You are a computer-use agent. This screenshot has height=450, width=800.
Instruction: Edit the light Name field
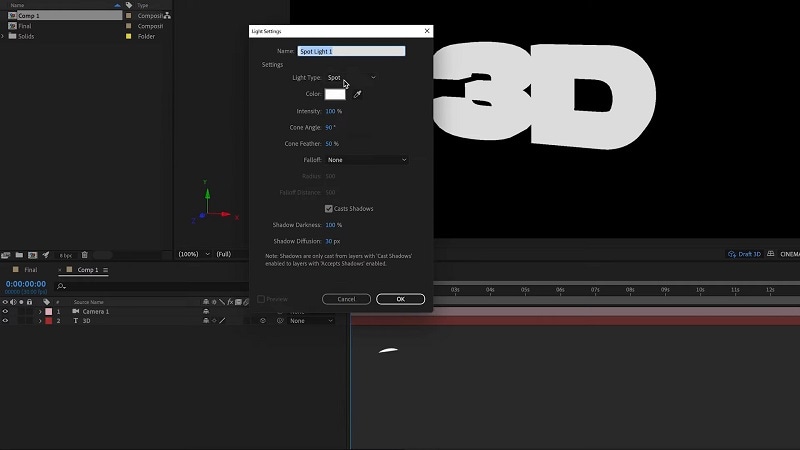(x=352, y=51)
